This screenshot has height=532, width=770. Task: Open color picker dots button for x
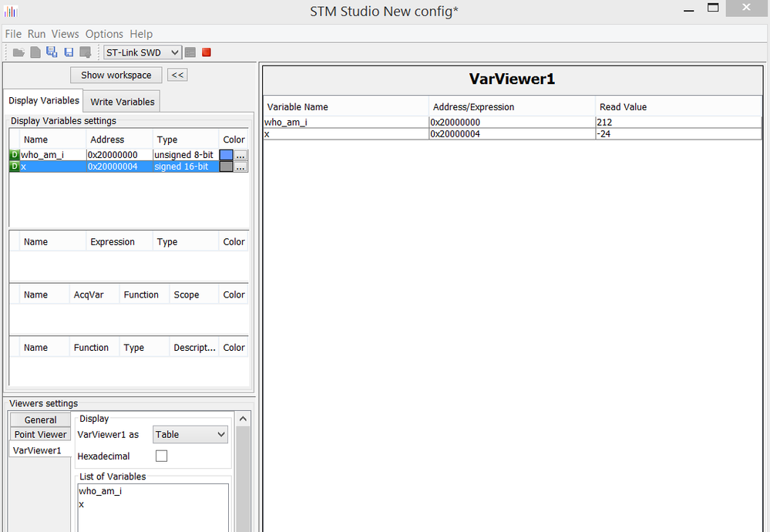point(240,167)
